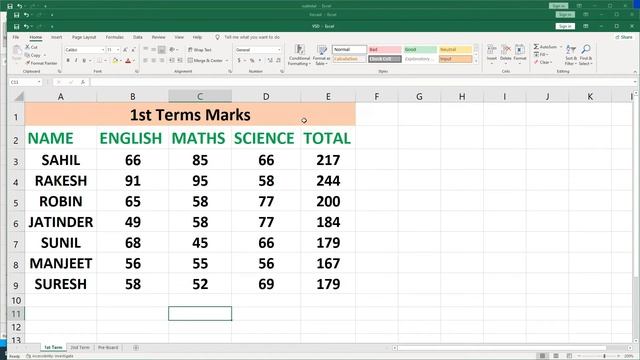Click the Increase Font Size icon
The image size is (640, 360).
tap(125, 50)
